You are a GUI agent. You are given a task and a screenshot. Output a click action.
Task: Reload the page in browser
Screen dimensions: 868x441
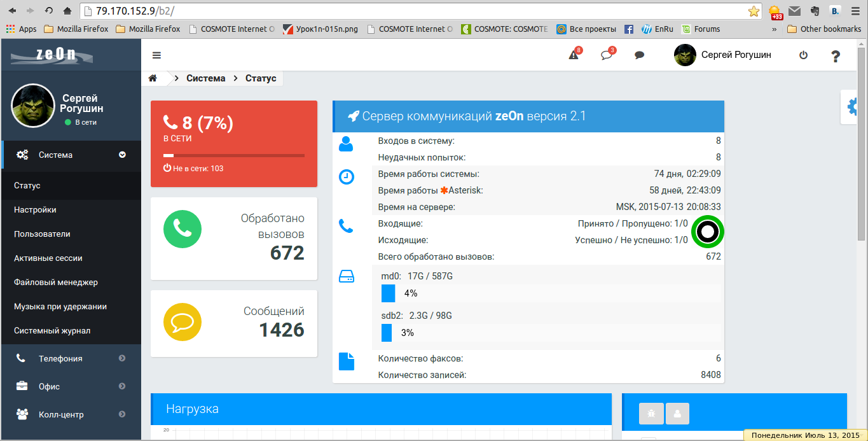(x=49, y=11)
